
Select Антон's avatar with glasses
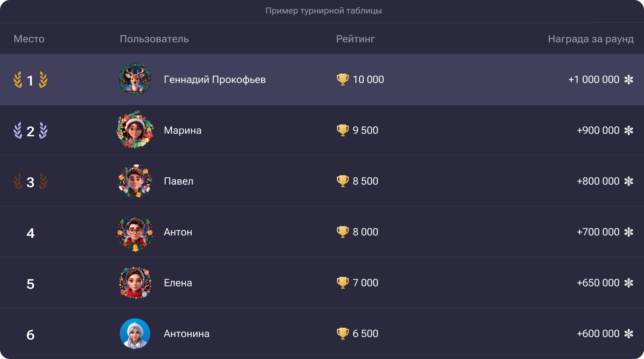pos(135,232)
